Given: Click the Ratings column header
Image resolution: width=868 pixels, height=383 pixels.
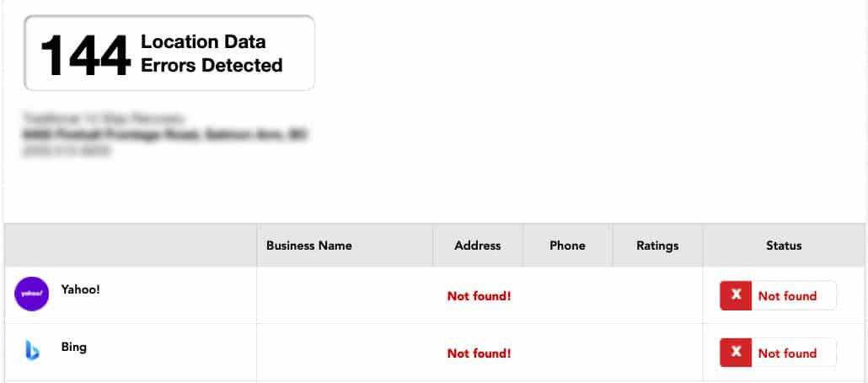Looking at the screenshot, I should pos(657,245).
